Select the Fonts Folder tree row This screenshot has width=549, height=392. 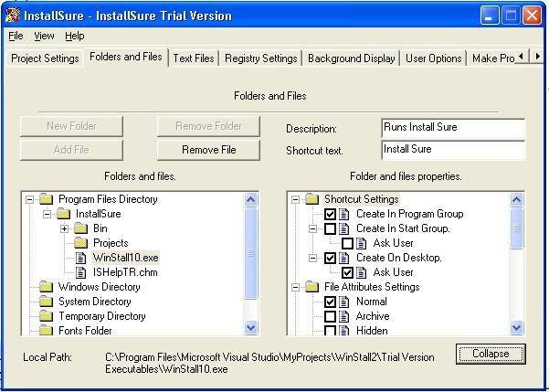[x=85, y=331]
